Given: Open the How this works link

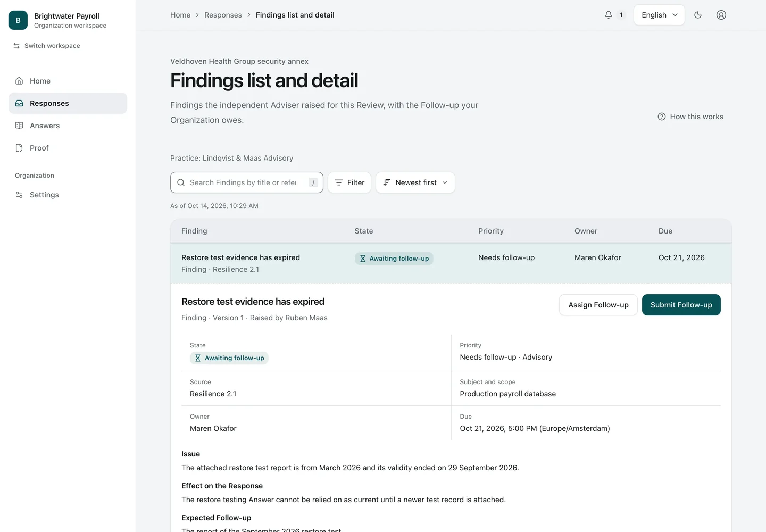Looking at the screenshot, I should pyautogui.click(x=690, y=117).
